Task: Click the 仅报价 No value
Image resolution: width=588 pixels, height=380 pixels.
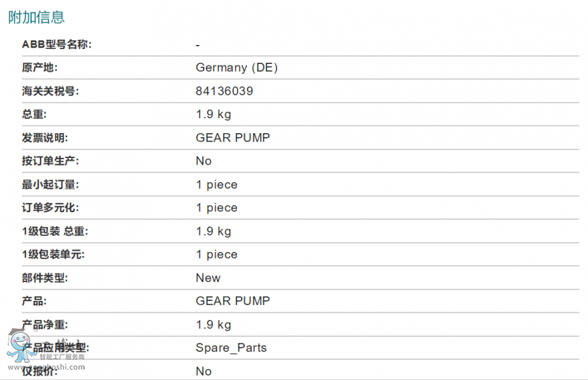Action: click(204, 371)
